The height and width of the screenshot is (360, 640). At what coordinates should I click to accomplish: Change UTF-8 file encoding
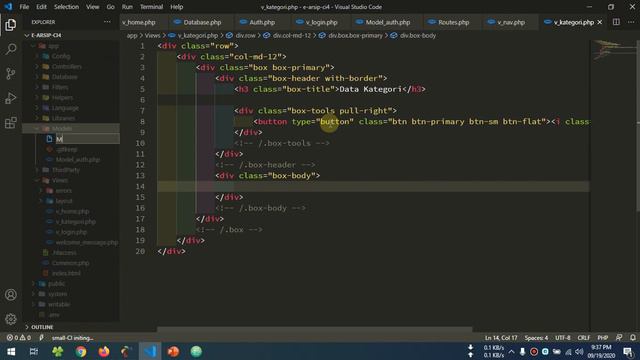[x=562, y=338]
